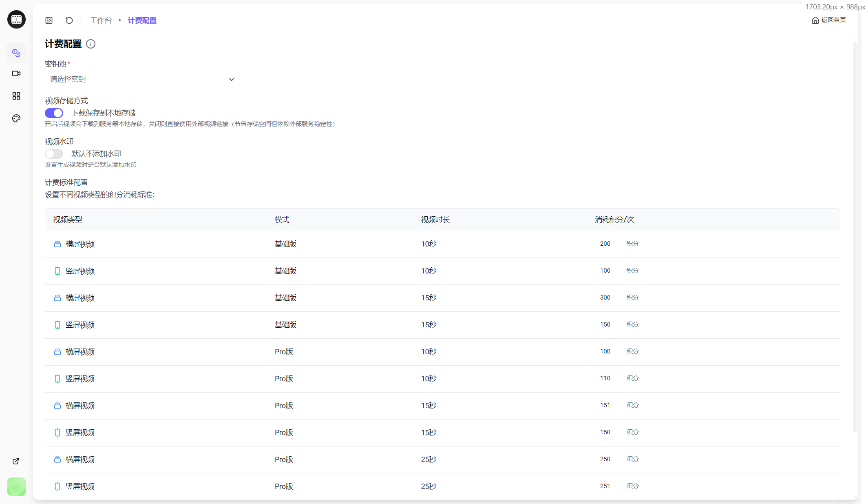Go to 工作台 breadcrumb
Screen dimensions: 868x504
(x=101, y=20)
